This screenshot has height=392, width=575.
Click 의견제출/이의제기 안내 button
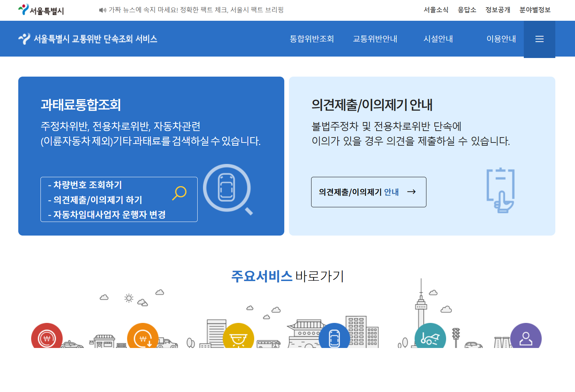tap(369, 192)
